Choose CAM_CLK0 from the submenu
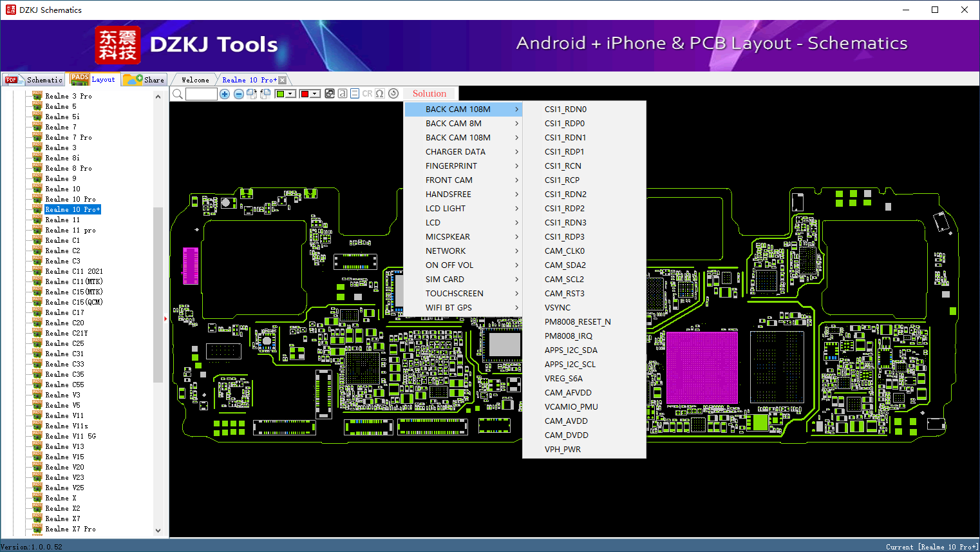 pos(584,251)
